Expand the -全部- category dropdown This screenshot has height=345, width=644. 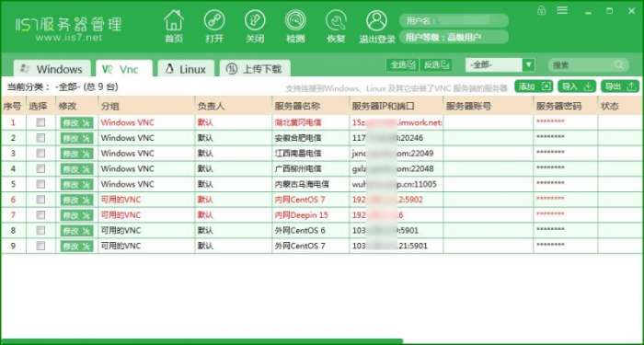(x=529, y=65)
